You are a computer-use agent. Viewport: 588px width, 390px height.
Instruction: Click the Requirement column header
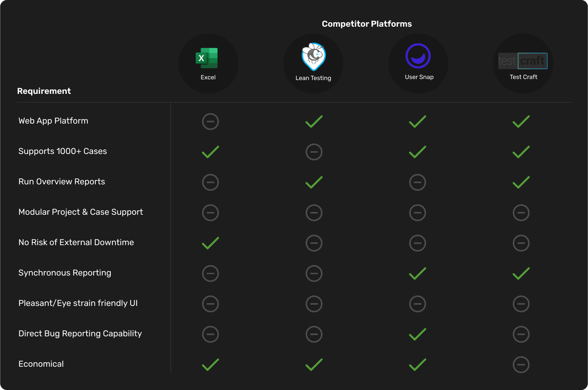tap(44, 91)
